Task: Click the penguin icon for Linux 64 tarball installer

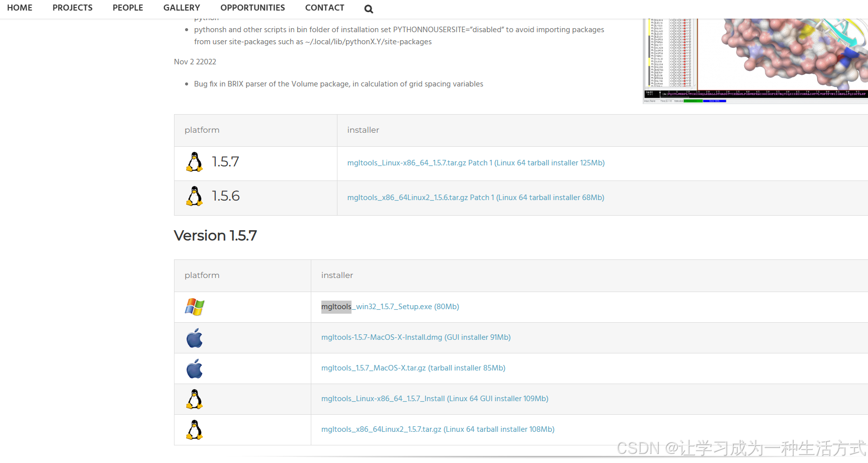Action: click(194, 429)
